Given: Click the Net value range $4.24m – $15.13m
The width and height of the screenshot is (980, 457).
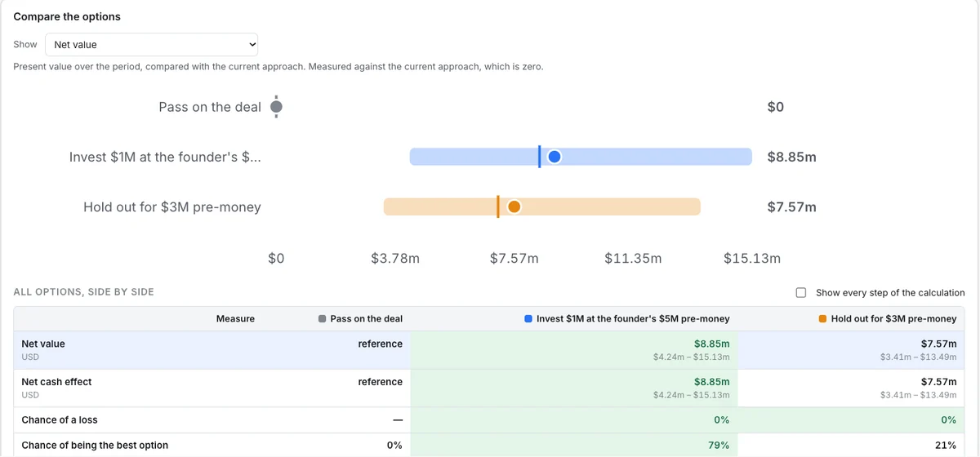Looking at the screenshot, I should click(x=691, y=357).
